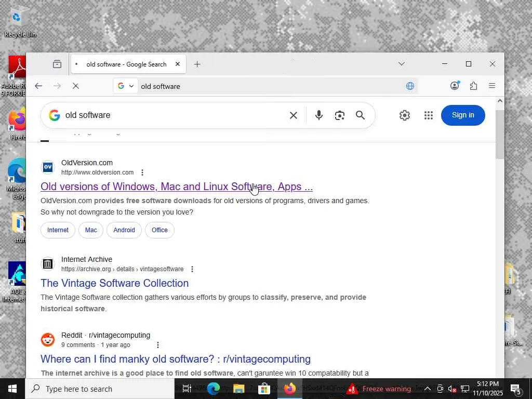Click the 'old software - Google Search' tab

click(x=128, y=64)
